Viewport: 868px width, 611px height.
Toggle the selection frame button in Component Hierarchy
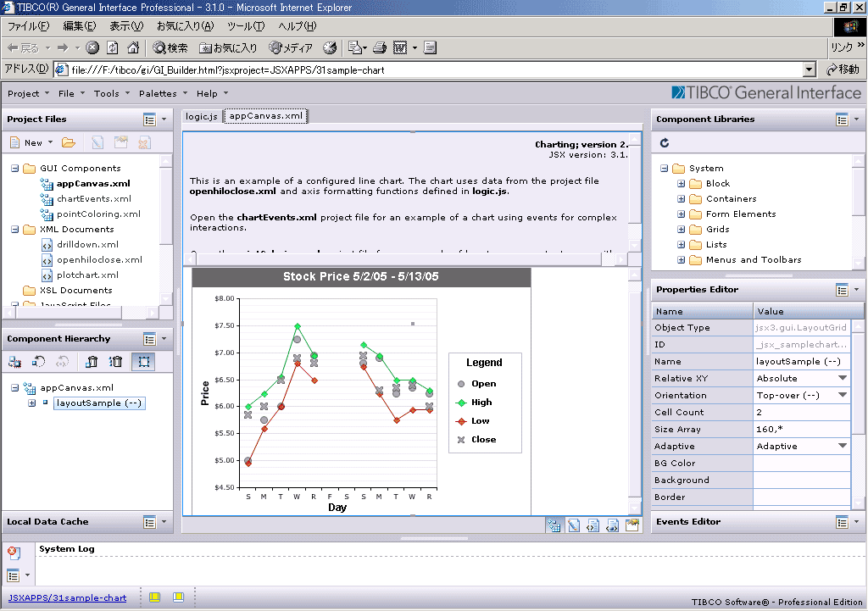coord(144,362)
